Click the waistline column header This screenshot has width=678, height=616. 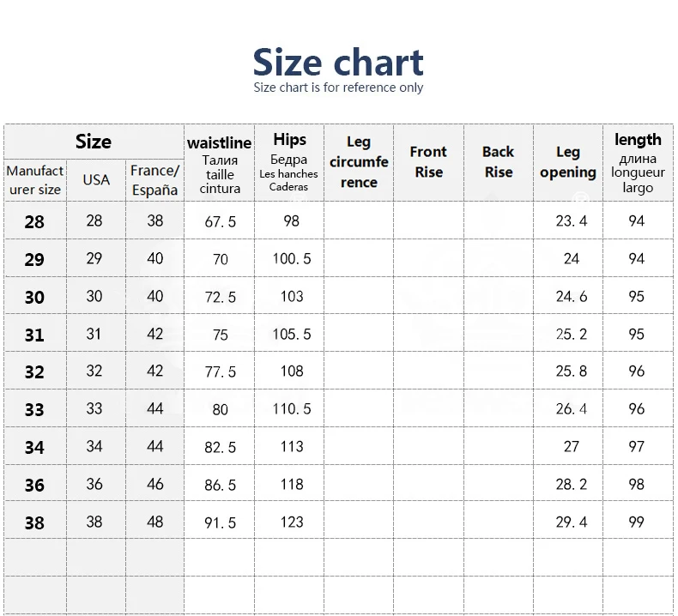(219, 163)
